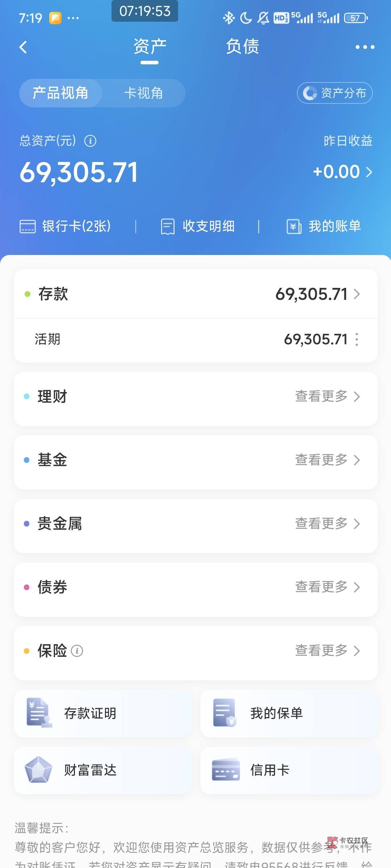Tap the 保险 info icon
The height and width of the screenshot is (868, 391).
pos(77,651)
